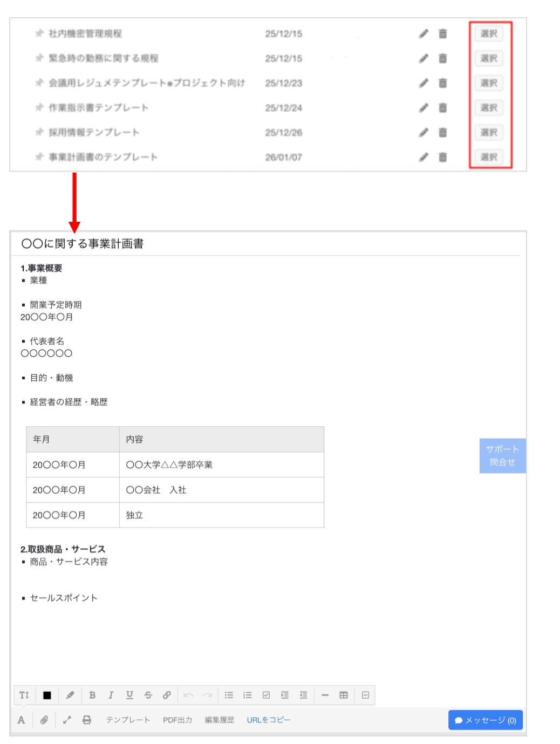Viewport: 560px width, 744px height.
Task: Toggle underline formatting
Action: [129, 695]
